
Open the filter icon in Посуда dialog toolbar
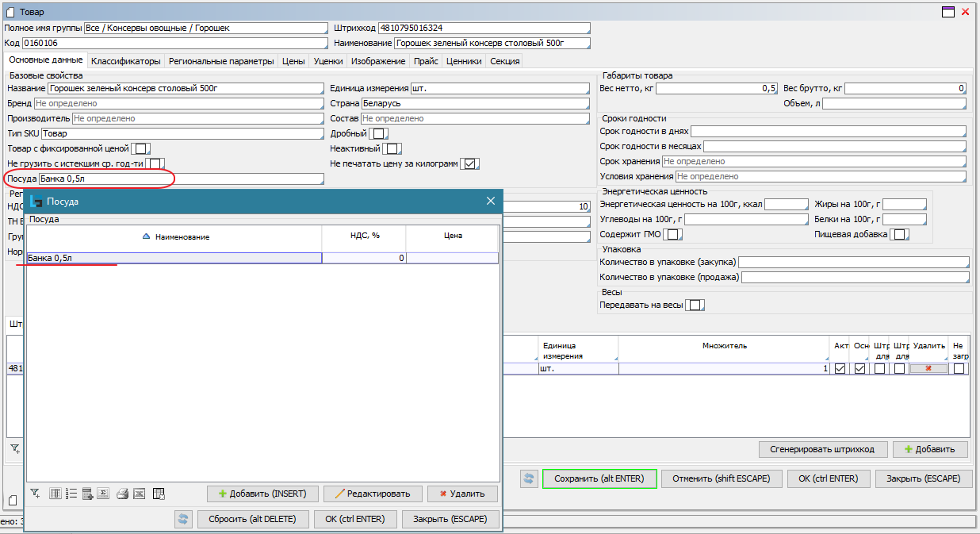35,494
